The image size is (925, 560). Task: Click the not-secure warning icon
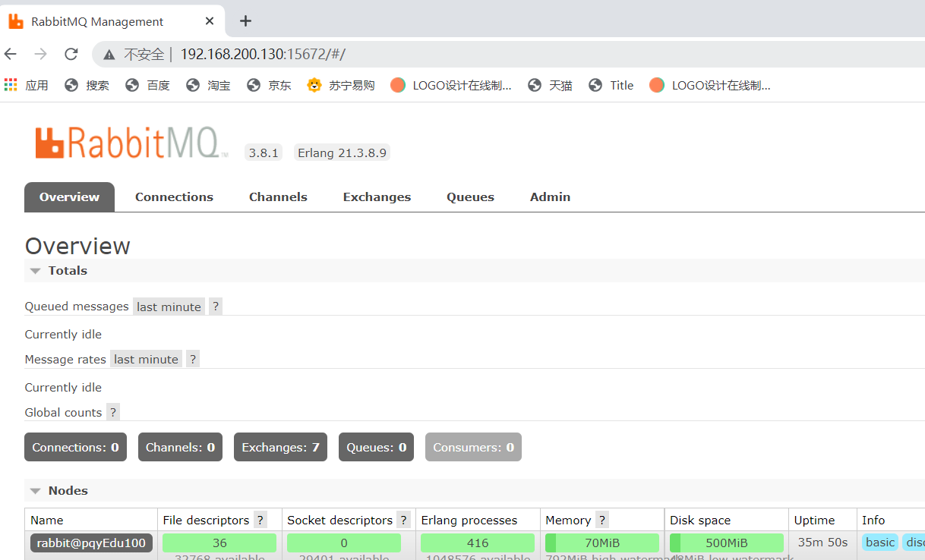pyautogui.click(x=109, y=55)
